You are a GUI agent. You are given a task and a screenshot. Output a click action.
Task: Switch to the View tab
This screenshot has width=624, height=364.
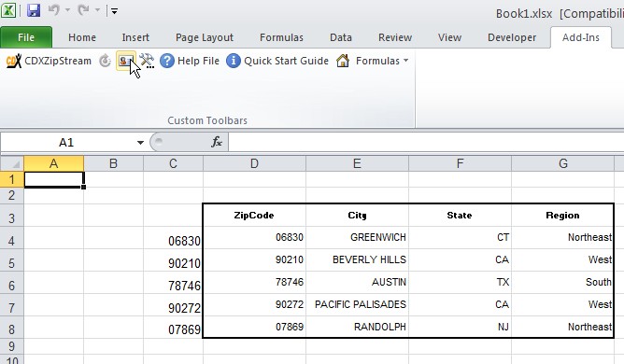point(449,37)
